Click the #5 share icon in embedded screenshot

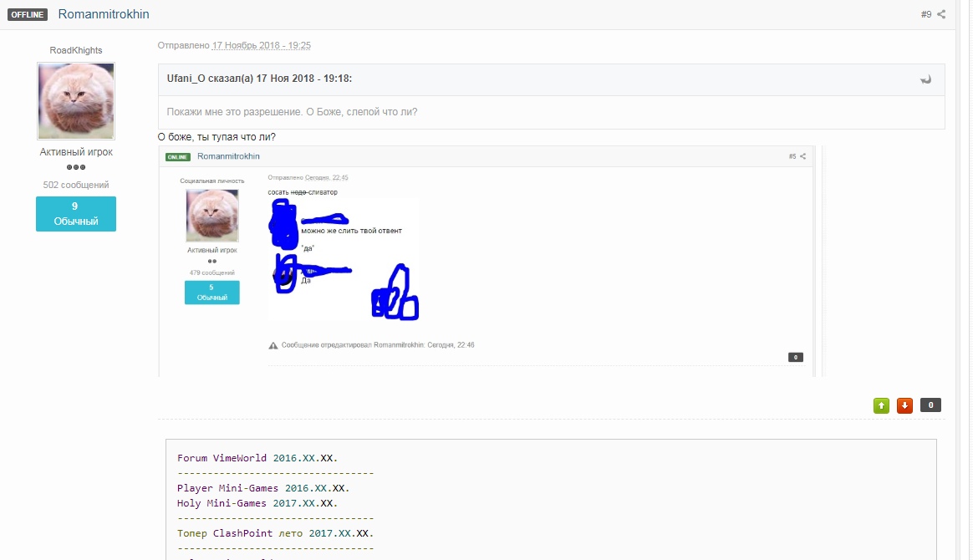803,156
